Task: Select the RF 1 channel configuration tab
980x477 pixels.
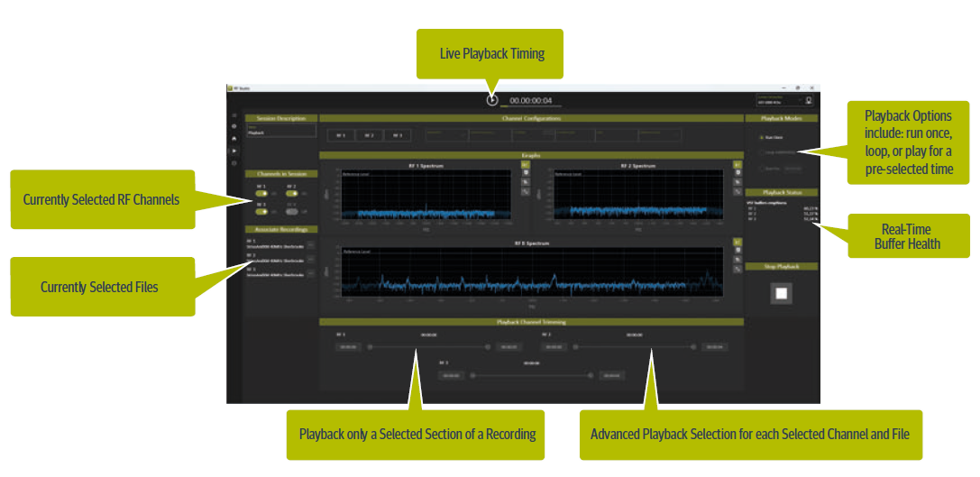Action: 340,135
